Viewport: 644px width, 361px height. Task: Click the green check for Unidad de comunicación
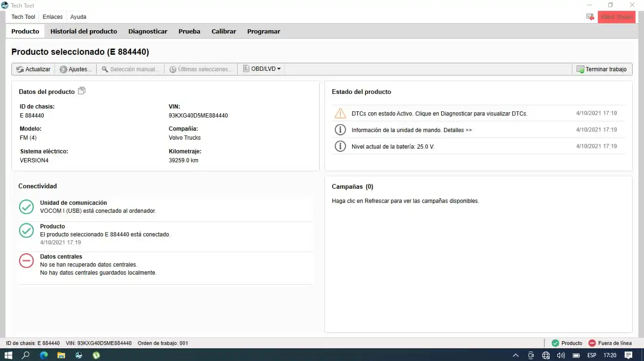pyautogui.click(x=26, y=207)
